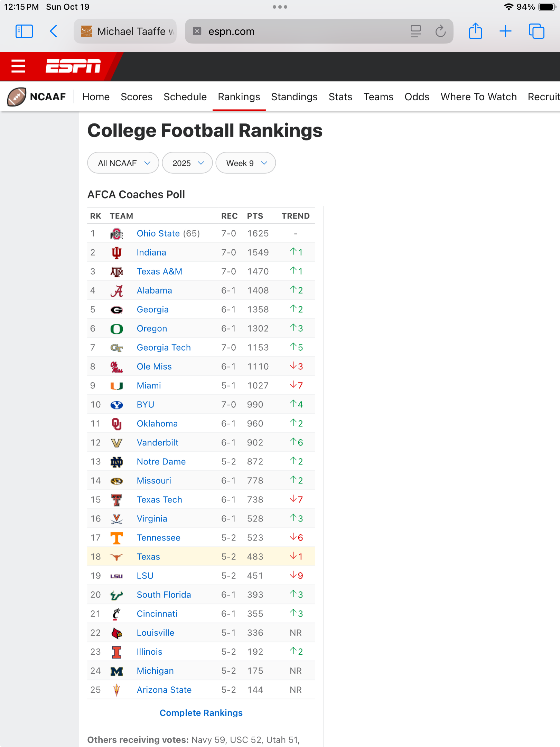This screenshot has height=747, width=560.
Task: Expand the All NCAAF dropdown
Action: (x=123, y=163)
